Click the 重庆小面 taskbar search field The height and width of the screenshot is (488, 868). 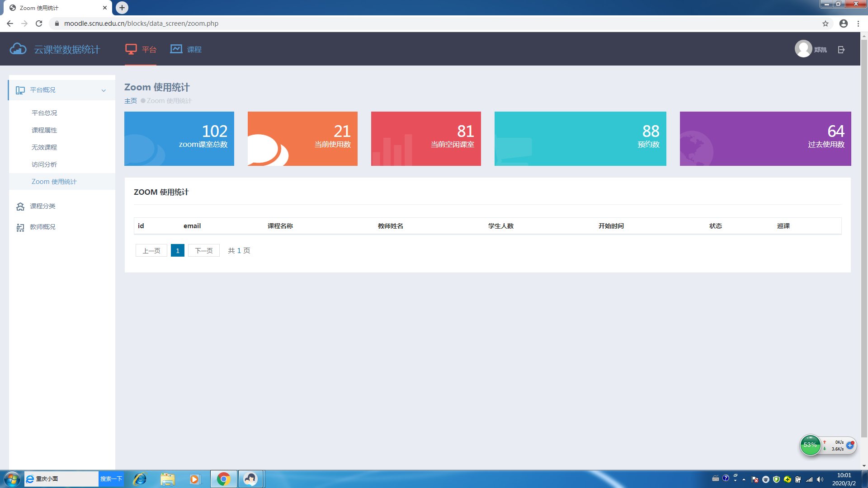61,479
